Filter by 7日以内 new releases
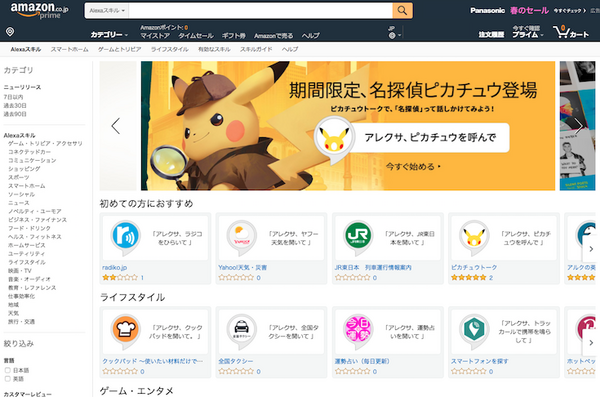Viewport: 600px width, 397px height. pyautogui.click(x=13, y=97)
